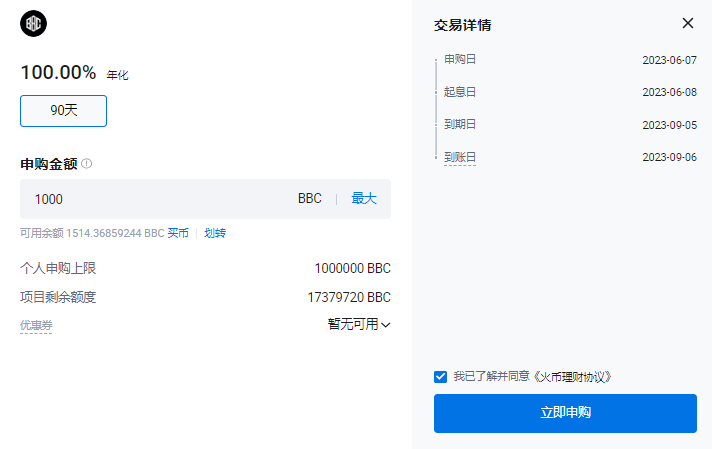712x449 pixels.
Task: Click the 优惠券 label
Action: point(36,325)
